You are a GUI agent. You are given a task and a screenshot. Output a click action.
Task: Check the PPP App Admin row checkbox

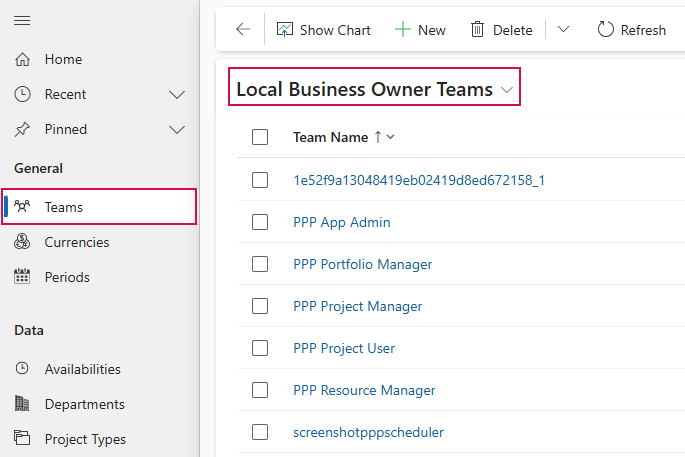coord(260,222)
